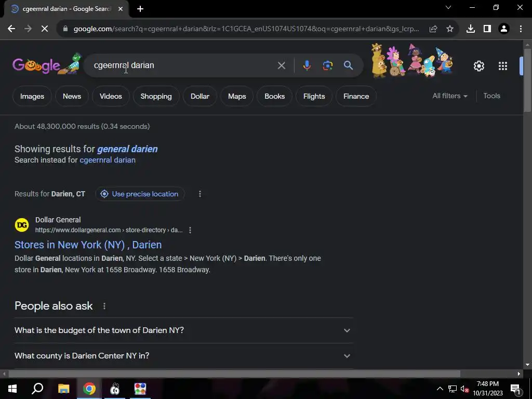532x399 pixels.
Task: Click the search box text
Action: coord(124,65)
